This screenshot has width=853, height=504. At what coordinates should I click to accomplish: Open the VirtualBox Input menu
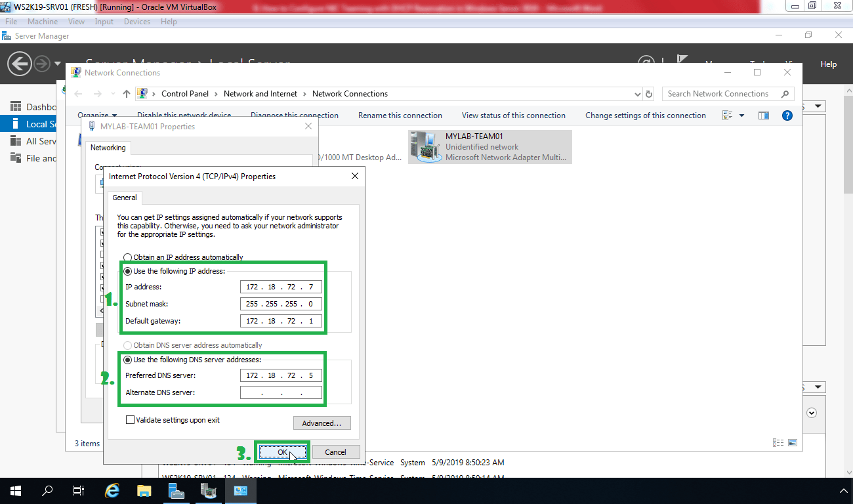pos(104,22)
